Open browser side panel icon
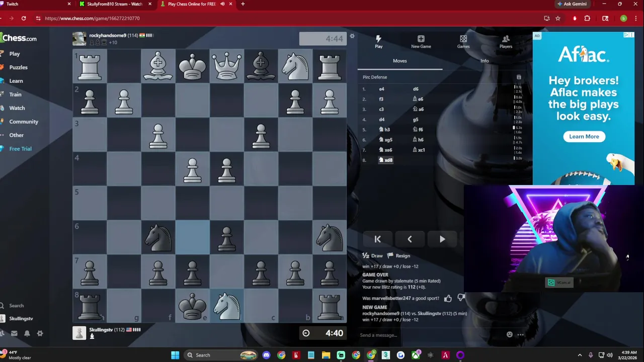The width and height of the screenshot is (644, 362). click(x=605, y=18)
